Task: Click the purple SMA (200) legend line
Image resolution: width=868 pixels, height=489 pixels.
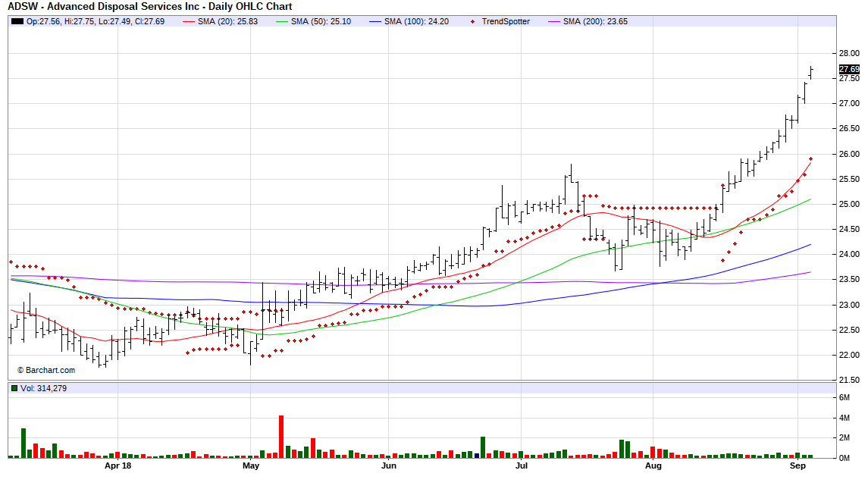Action: [554, 21]
